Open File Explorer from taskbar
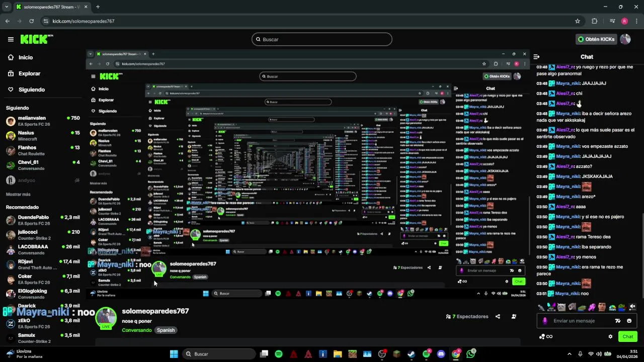Viewport: 644px width, 362px height. click(x=338, y=354)
